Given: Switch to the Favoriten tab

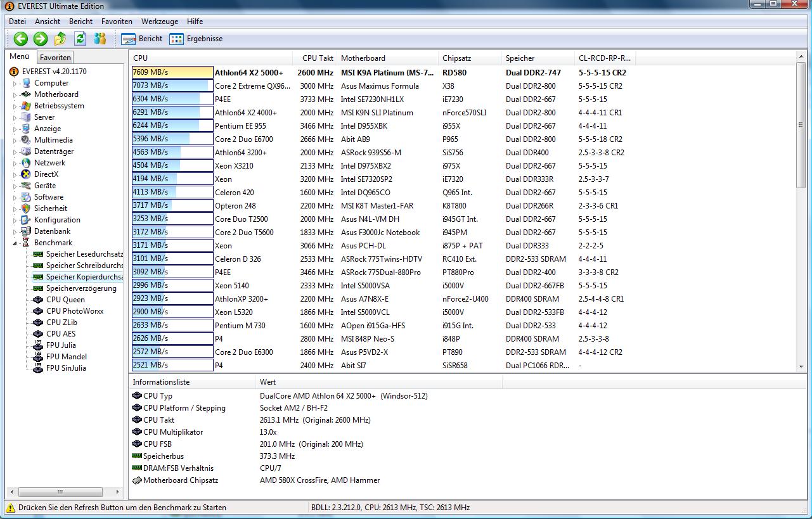Looking at the screenshot, I should coord(55,58).
